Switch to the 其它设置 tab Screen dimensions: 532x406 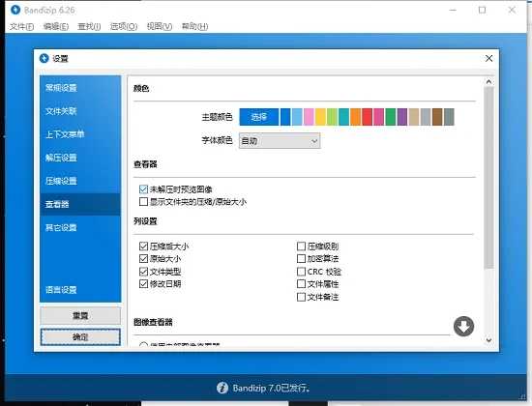pyautogui.click(x=80, y=227)
